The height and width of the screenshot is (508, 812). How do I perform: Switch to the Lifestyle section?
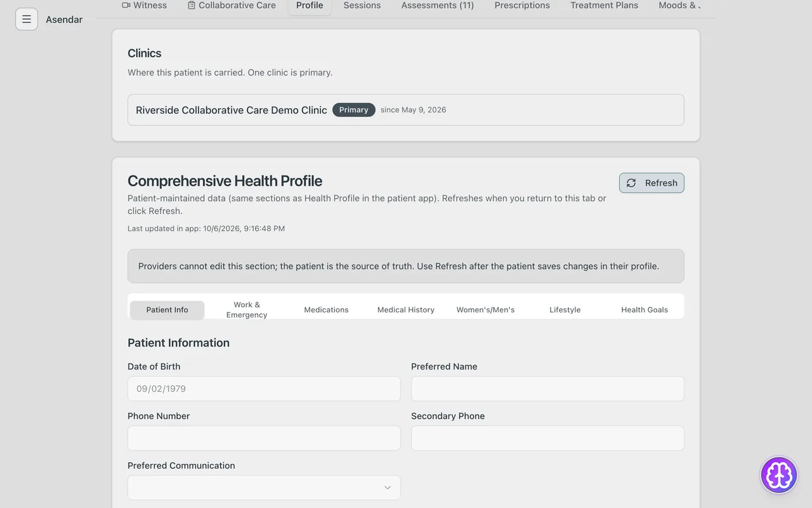[565, 310]
